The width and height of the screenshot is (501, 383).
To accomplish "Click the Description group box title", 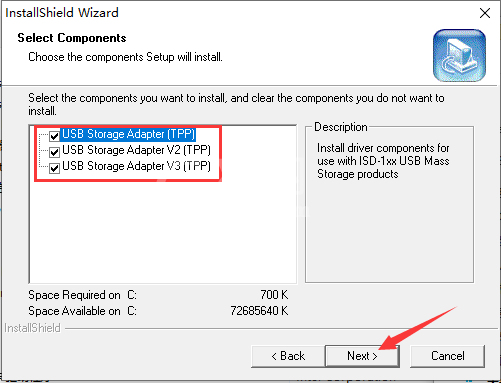I will coord(341,127).
